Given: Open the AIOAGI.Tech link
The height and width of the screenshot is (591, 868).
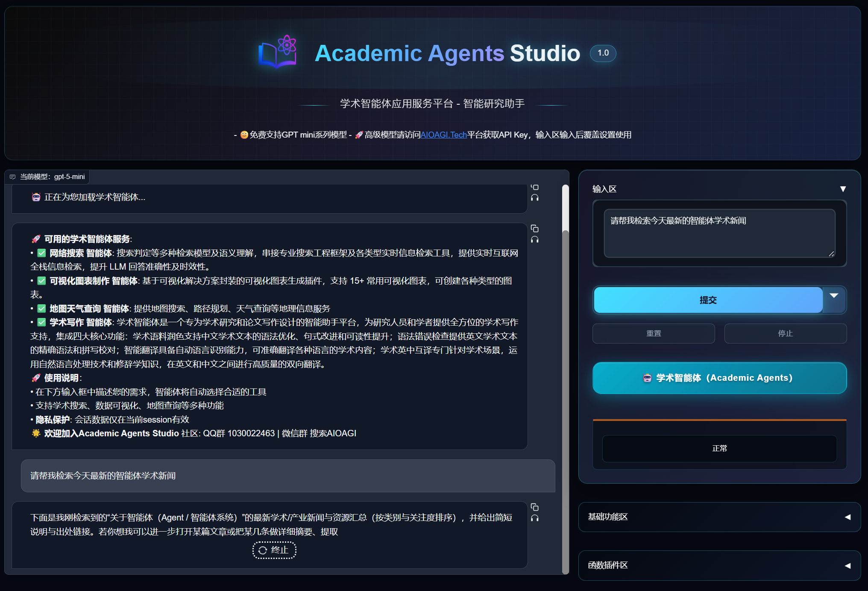Looking at the screenshot, I should tap(443, 135).
